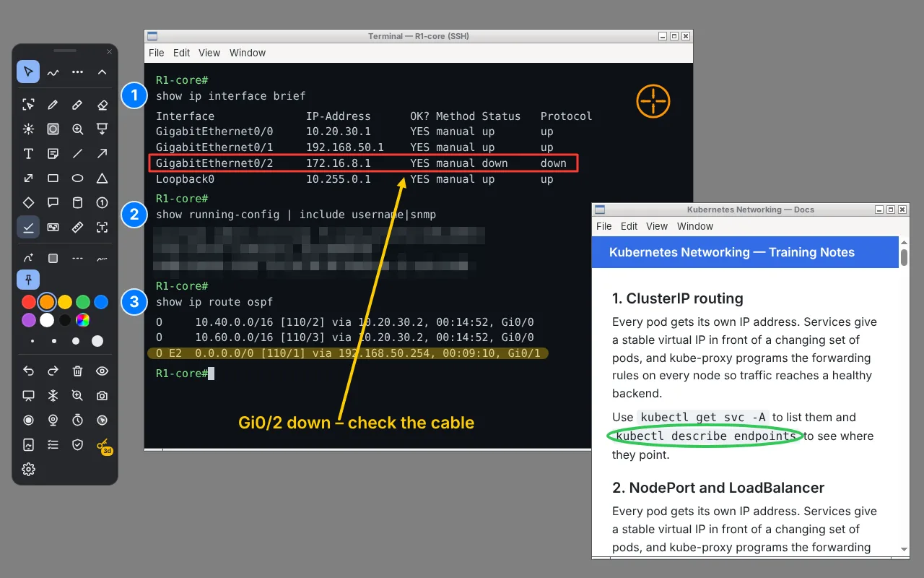924x578 pixels.
Task: Choose the eraser tool
Action: tap(102, 105)
